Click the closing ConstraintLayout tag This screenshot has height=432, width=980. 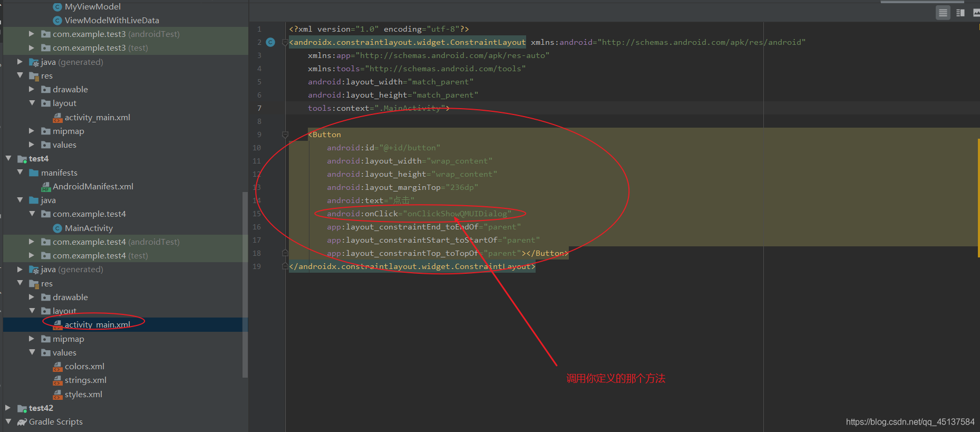point(412,266)
